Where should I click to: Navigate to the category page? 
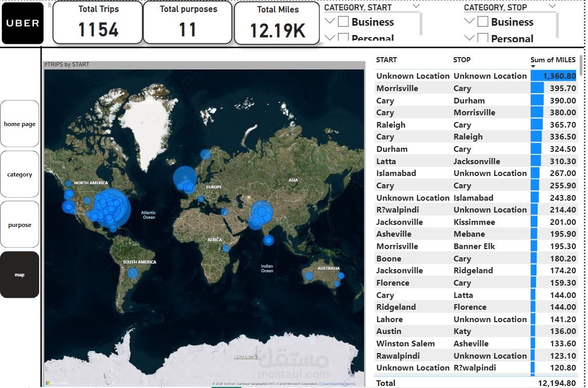click(20, 174)
